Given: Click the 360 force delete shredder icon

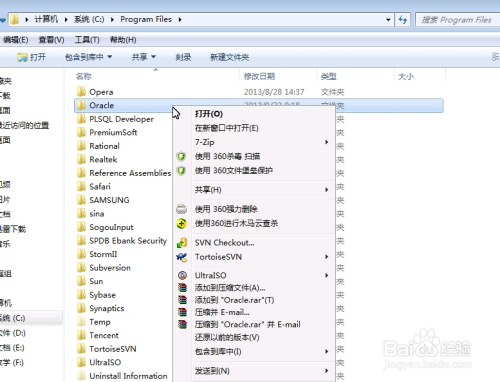Looking at the screenshot, I should coord(181,209).
